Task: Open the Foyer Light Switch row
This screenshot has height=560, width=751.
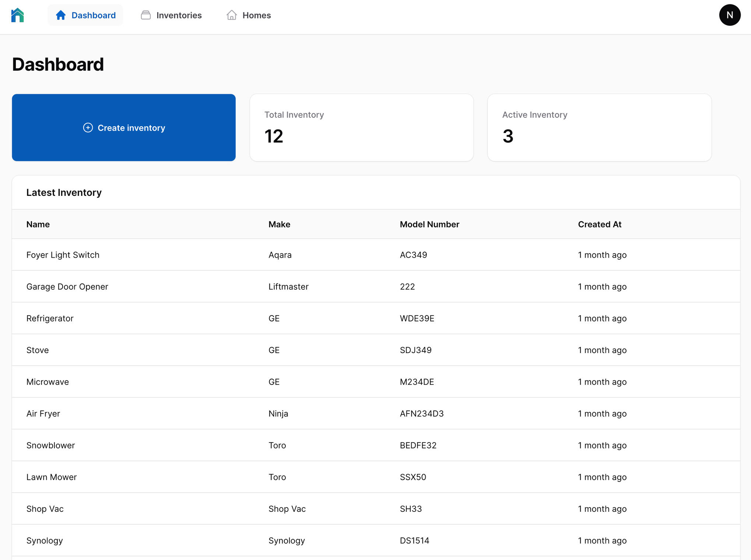Action: point(63,255)
